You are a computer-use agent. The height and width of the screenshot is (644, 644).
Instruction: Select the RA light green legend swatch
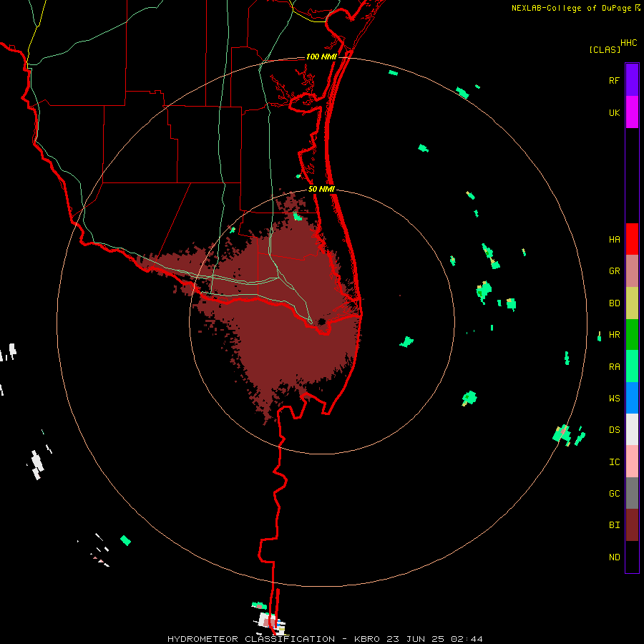coord(632,366)
